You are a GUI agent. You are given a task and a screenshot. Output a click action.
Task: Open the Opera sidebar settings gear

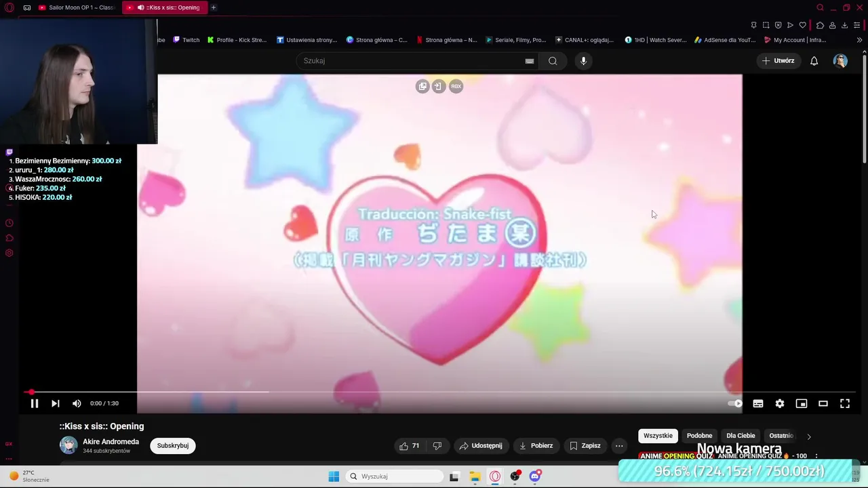coord(9,253)
